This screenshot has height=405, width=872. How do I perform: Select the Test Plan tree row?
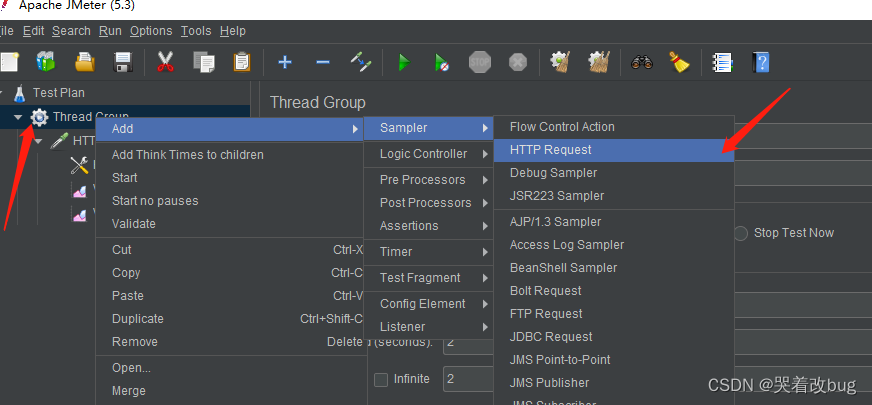125,93
